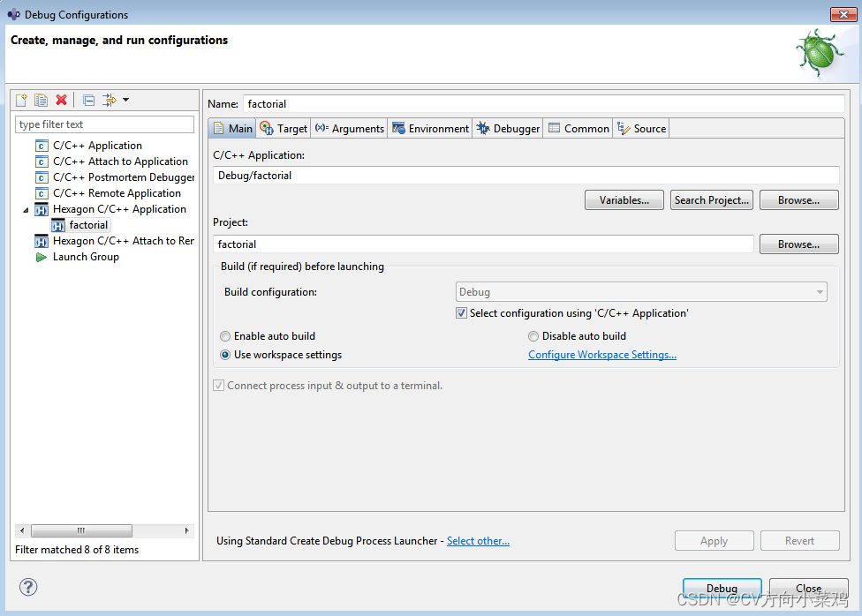Screen dimensions: 862x616
Task: Click the scroll right arrow in tree
Action: pos(187,530)
